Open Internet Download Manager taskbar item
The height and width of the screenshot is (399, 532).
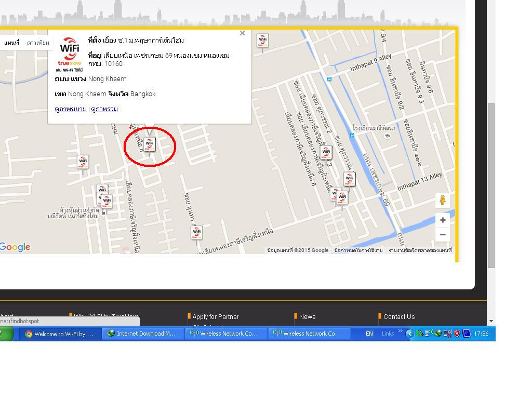point(143,334)
